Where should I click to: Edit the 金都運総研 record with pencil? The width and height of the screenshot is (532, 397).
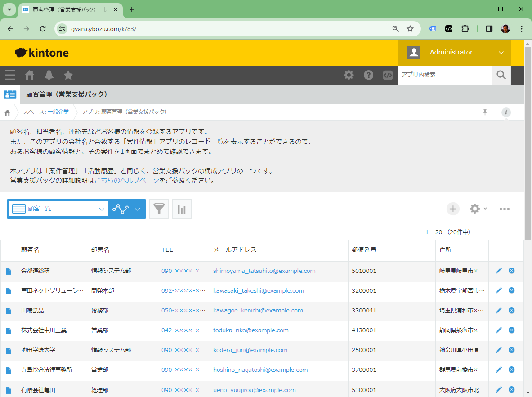(498, 271)
